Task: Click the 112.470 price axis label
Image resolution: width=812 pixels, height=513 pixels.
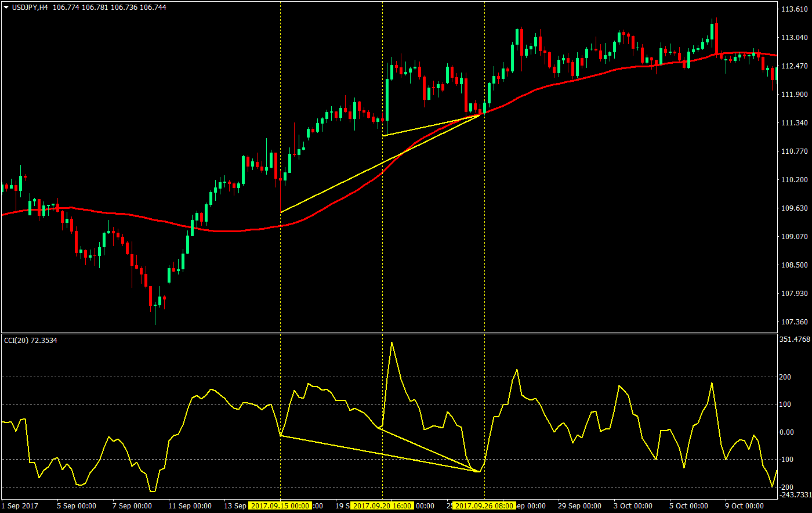Action: 795,66
